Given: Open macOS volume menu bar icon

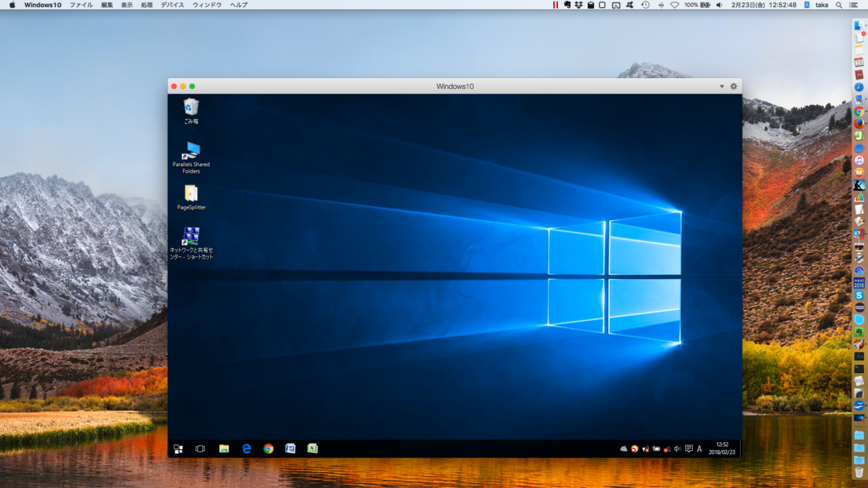Looking at the screenshot, I should click(x=719, y=5).
